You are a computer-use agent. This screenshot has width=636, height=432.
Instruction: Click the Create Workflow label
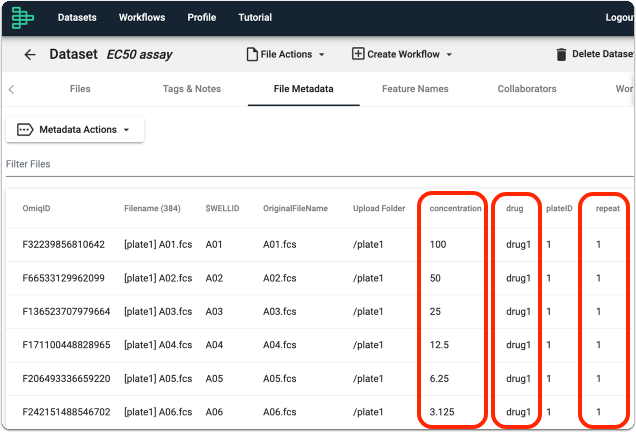click(404, 54)
